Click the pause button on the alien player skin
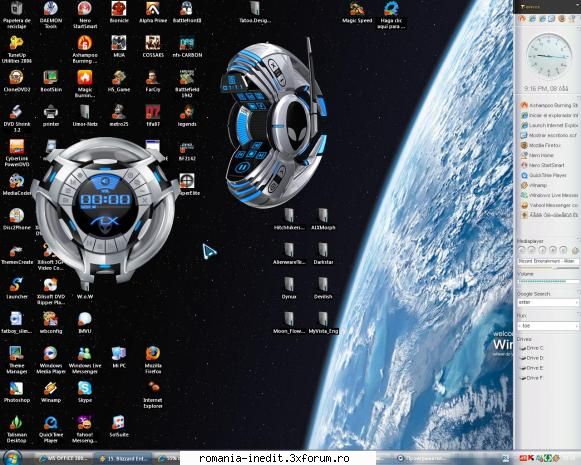The height and width of the screenshot is (465, 581). [x=242, y=167]
